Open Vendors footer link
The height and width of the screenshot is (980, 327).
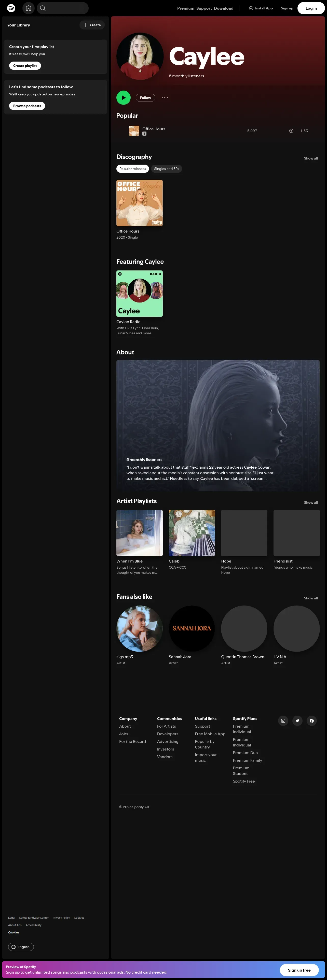click(x=165, y=757)
